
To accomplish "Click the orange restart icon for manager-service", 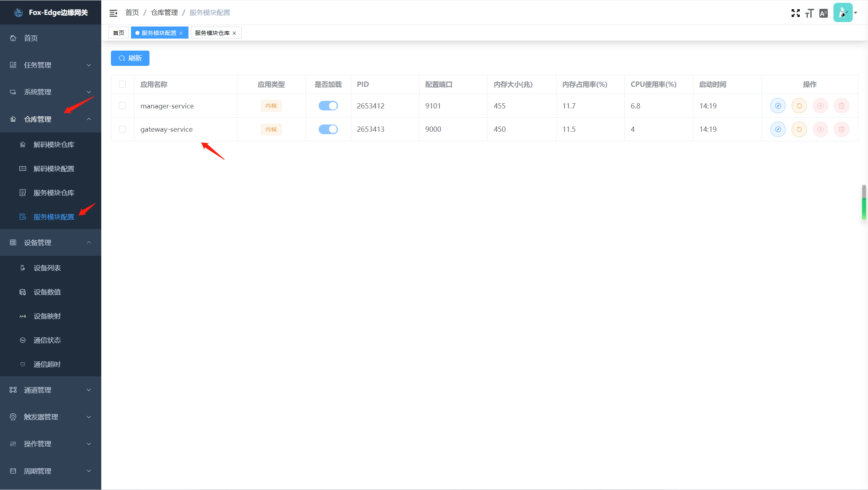I will coord(799,106).
